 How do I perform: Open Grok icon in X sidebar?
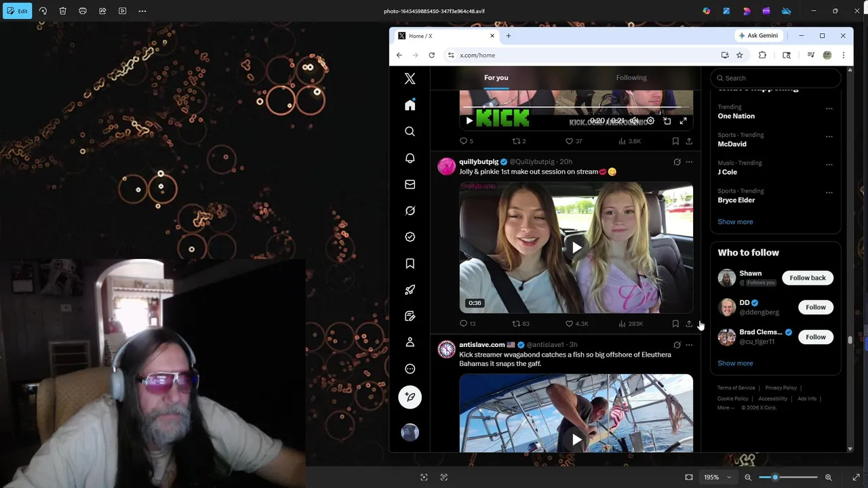[x=410, y=211]
